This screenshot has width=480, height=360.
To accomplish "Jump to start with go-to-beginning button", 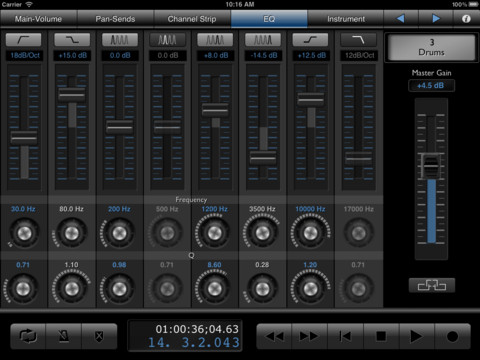I will click(345, 336).
